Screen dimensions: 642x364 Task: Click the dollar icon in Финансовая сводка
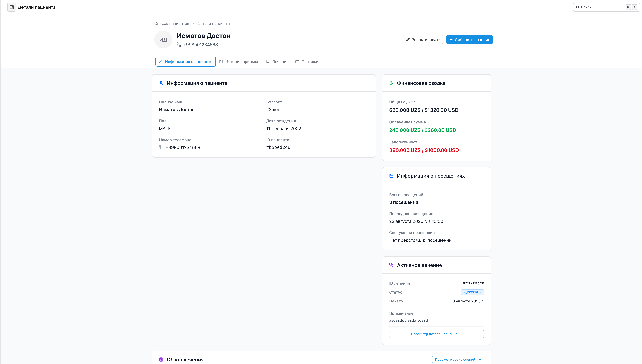pos(391,83)
